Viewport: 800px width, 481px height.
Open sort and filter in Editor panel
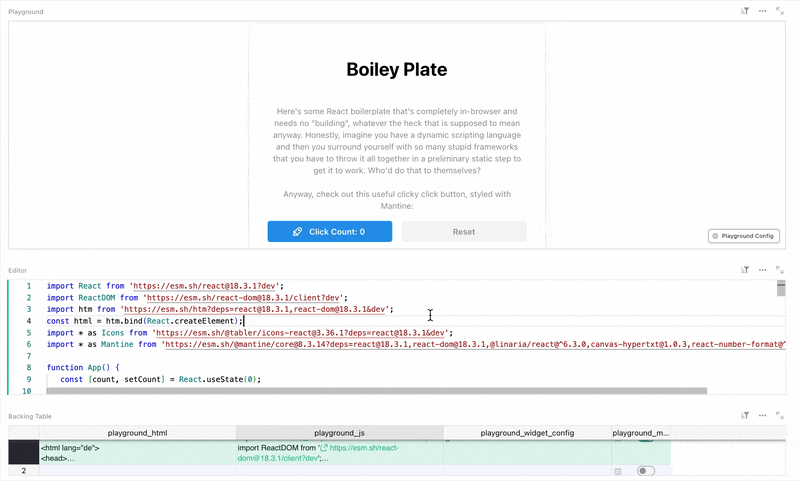(745, 270)
